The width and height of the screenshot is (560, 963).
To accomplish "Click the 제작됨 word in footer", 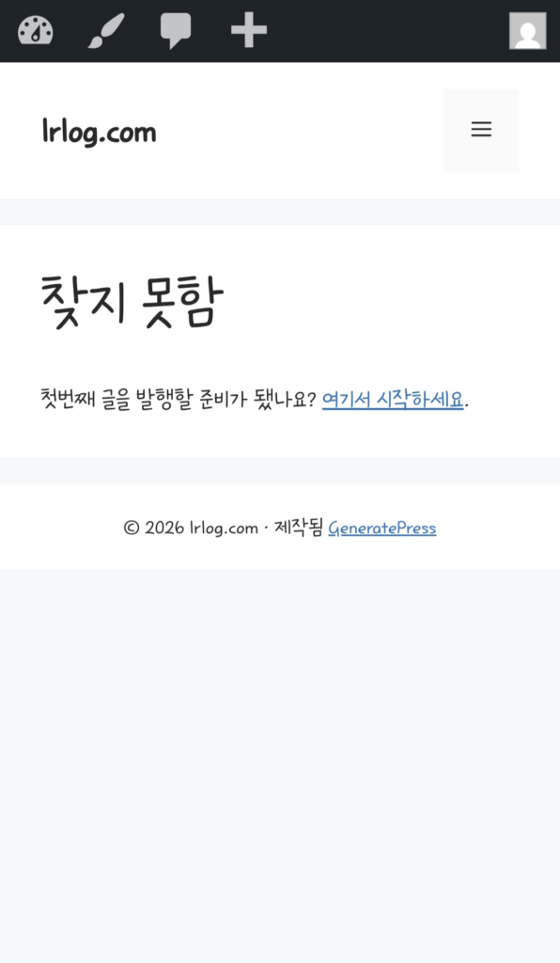I will click(x=299, y=529).
